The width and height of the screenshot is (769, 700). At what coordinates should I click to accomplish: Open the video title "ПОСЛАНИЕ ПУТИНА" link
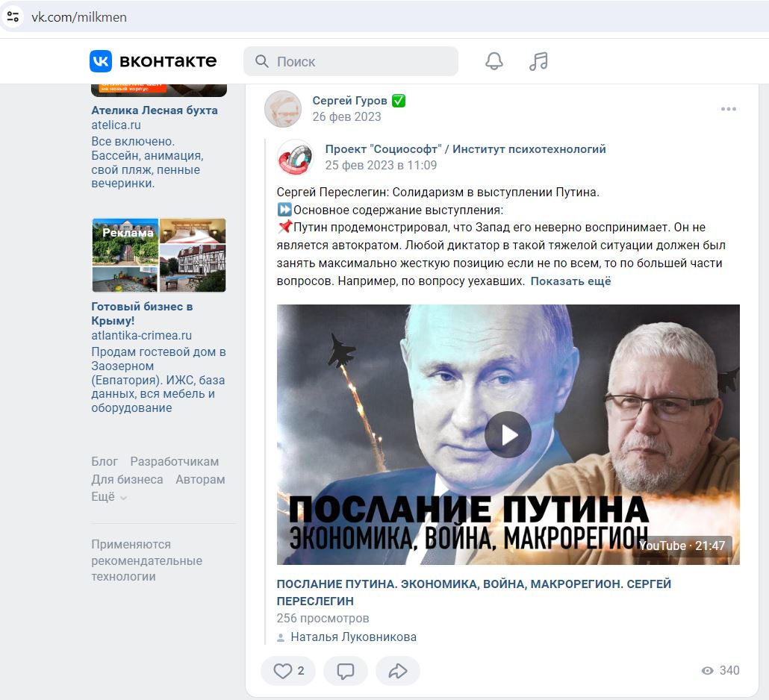[474, 592]
